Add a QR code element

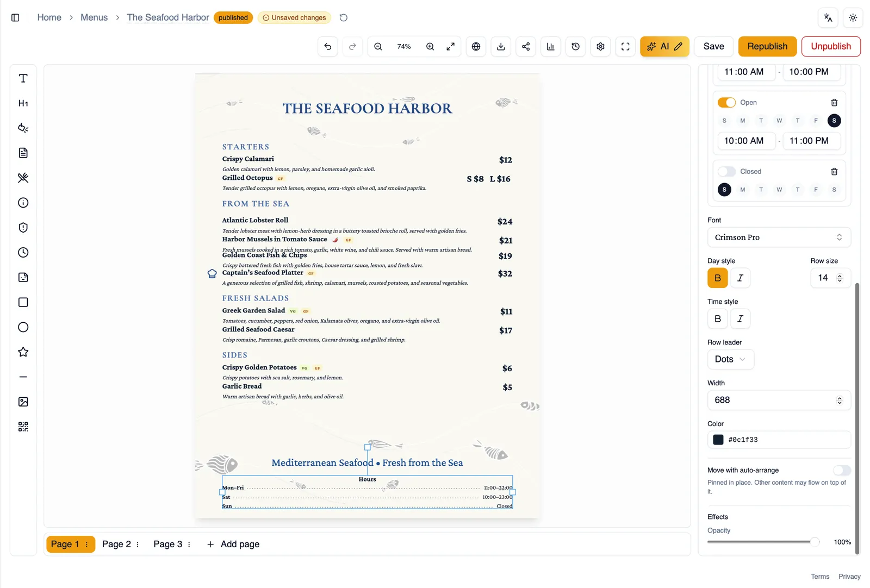click(23, 427)
